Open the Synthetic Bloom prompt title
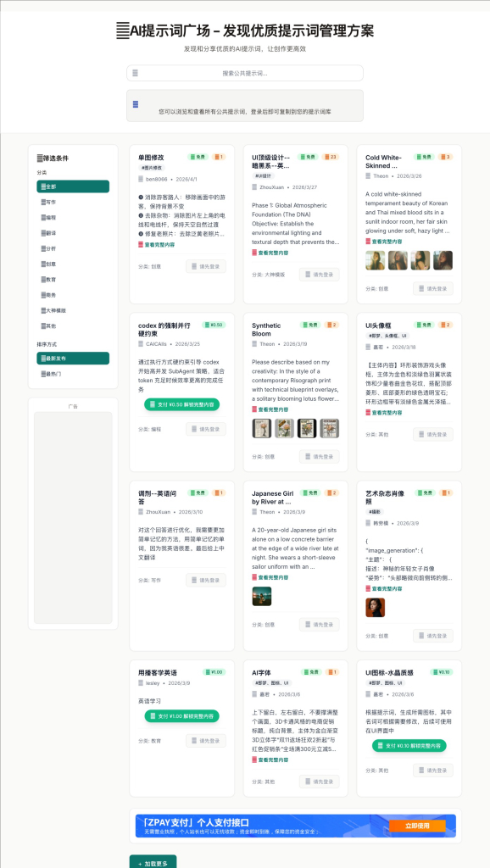The width and height of the screenshot is (490, 868). click(266, 330)
